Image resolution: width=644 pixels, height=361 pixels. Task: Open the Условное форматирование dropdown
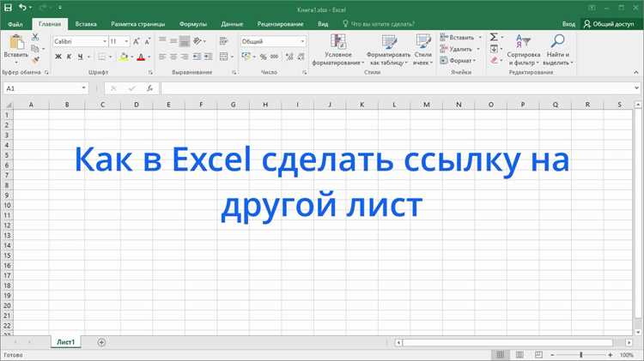pos(338,50)
